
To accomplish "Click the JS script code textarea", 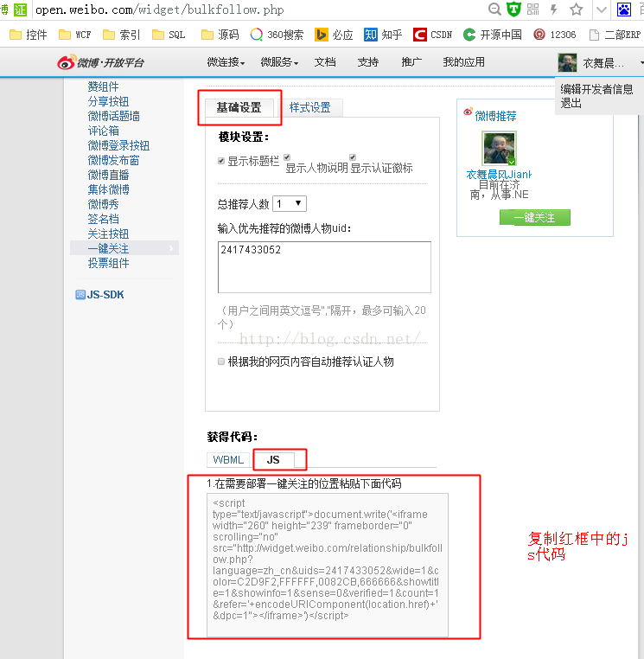I will (328, 565).
